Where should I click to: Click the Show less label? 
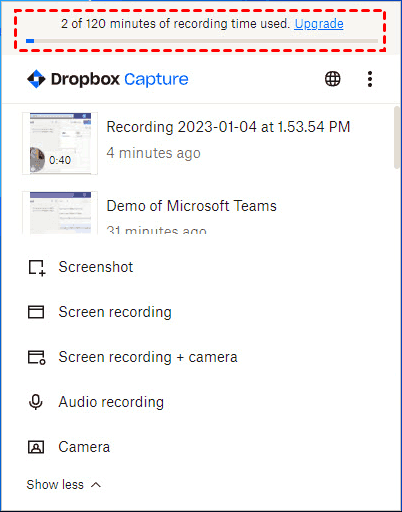tap(55, 485)
